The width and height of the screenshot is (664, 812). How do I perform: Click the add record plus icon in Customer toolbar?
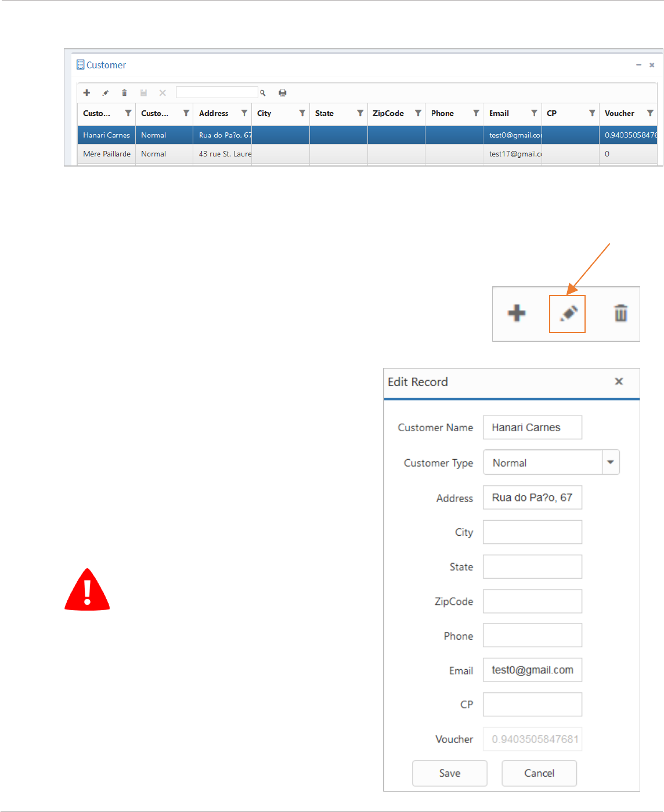point(86,93)
